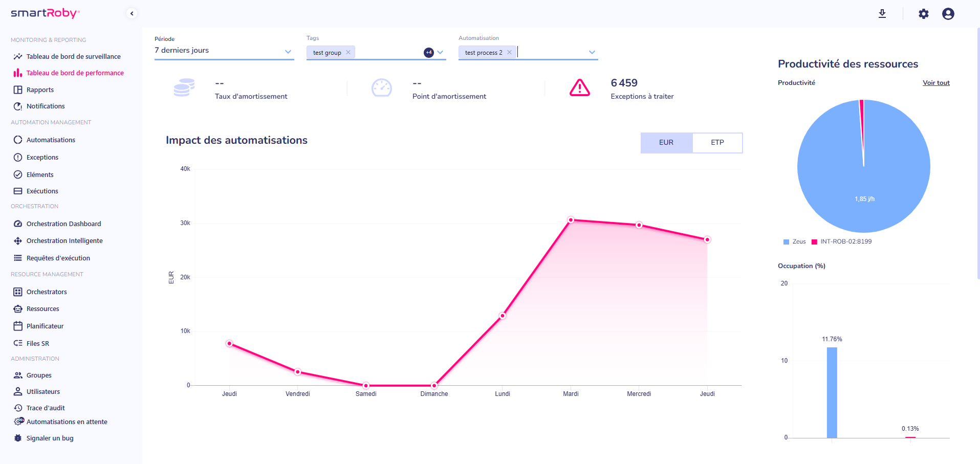Go to Orchestration Intelligente
Image resolution: width=980 pixels, height=464 pixels.
(64, 240)
